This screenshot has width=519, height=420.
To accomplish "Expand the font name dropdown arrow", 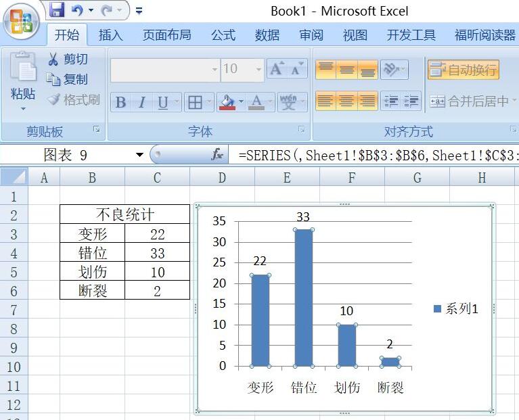I will (215, 70).
